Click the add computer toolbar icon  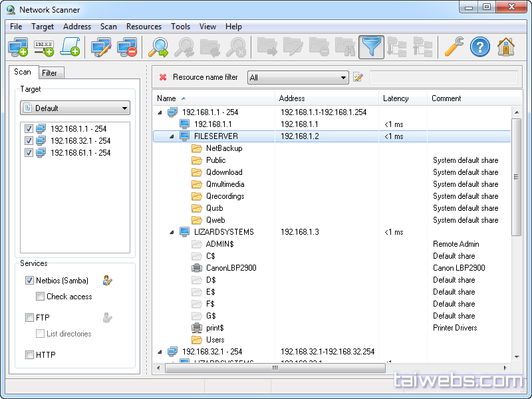[x=18, y=47]
